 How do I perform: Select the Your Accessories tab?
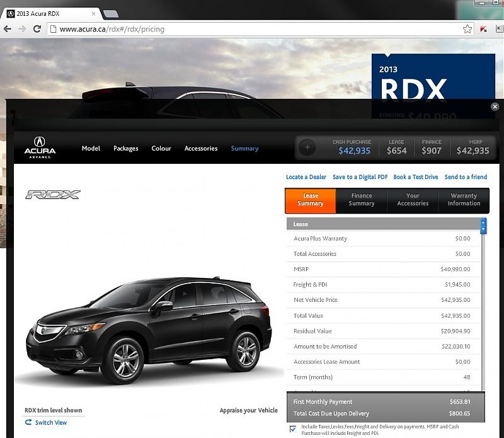413,200
